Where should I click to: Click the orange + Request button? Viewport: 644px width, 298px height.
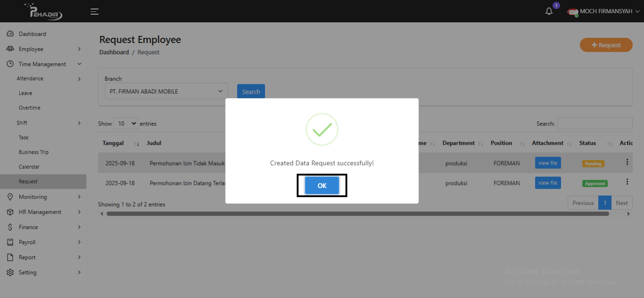(606, 45)
